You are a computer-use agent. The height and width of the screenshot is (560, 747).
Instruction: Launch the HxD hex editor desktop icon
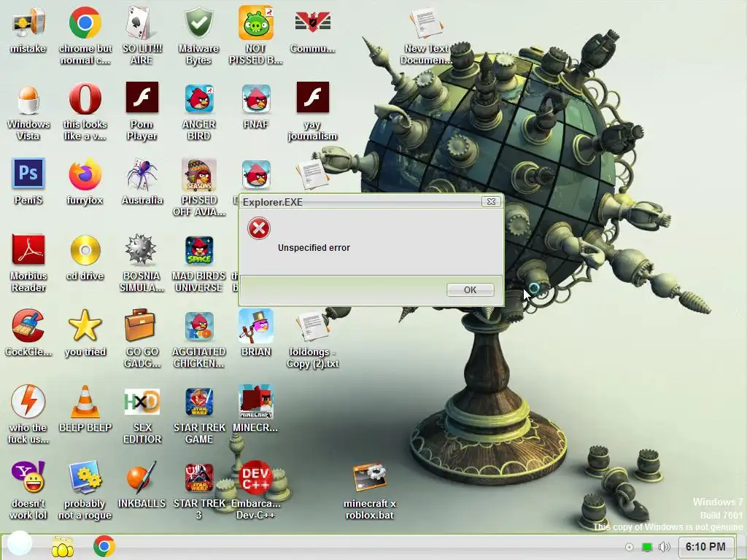coord(142,402)
